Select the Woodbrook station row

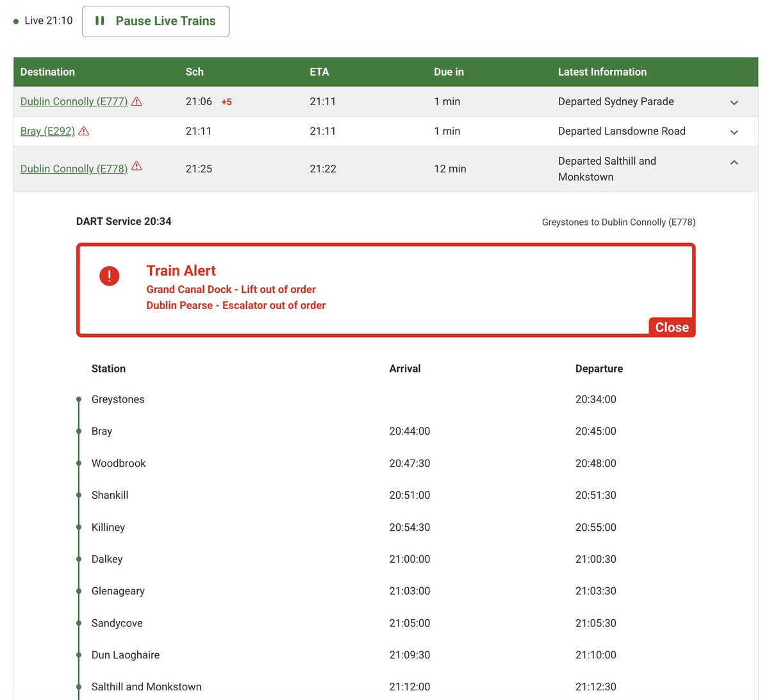point(386,463)
